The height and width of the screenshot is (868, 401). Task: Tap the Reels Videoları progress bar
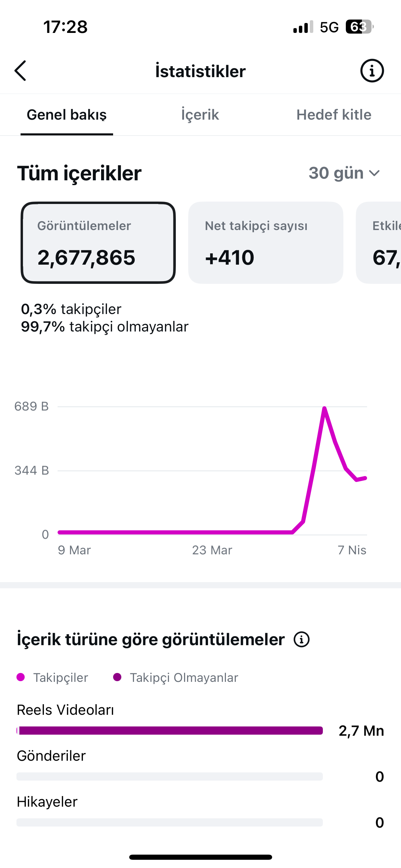click(x=170, y=731)
